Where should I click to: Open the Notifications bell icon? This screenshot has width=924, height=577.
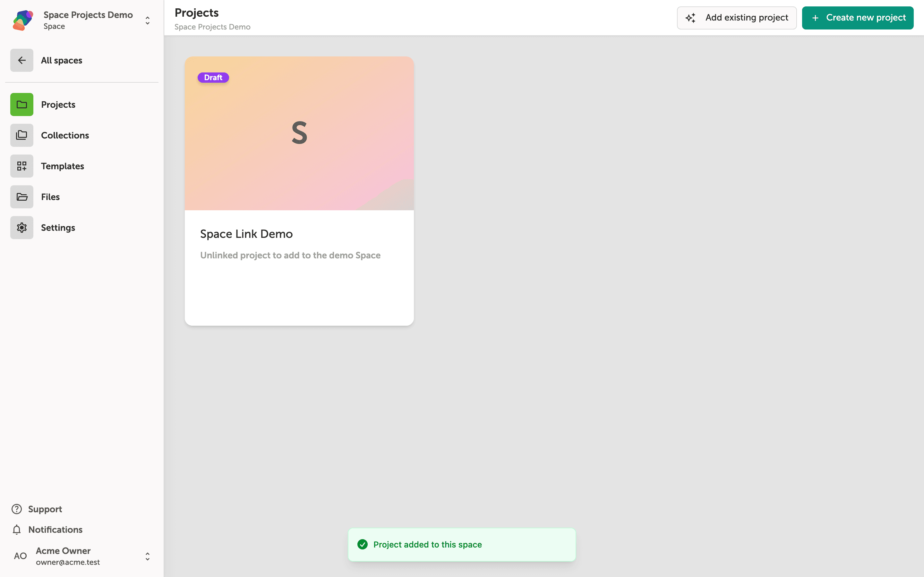pos(17,530)
